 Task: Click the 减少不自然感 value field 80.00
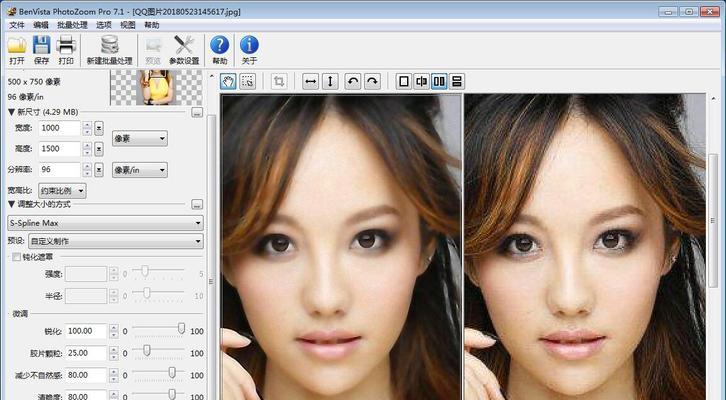86,375
